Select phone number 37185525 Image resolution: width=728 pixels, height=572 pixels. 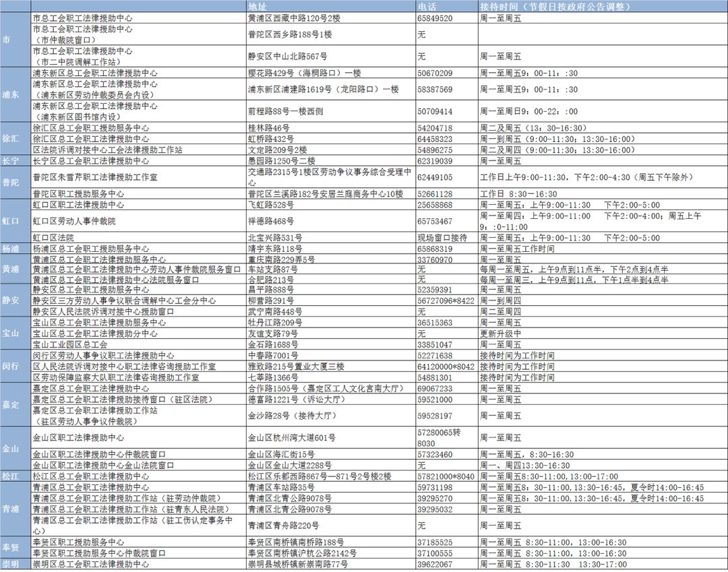(x=435, y=542)
